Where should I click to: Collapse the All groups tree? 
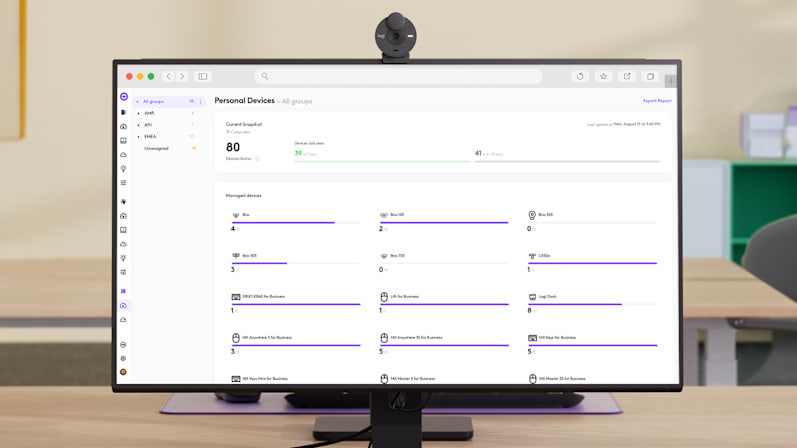138,101
